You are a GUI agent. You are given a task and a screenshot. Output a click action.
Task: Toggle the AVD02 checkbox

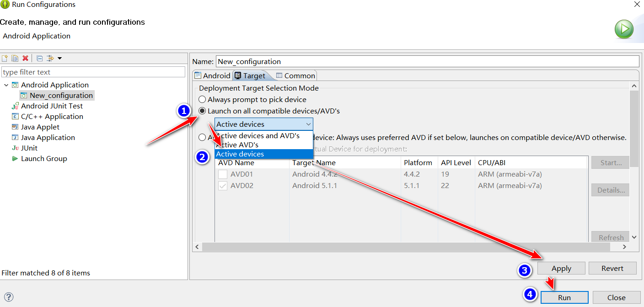pyautogui.click(x=223, y=186)
